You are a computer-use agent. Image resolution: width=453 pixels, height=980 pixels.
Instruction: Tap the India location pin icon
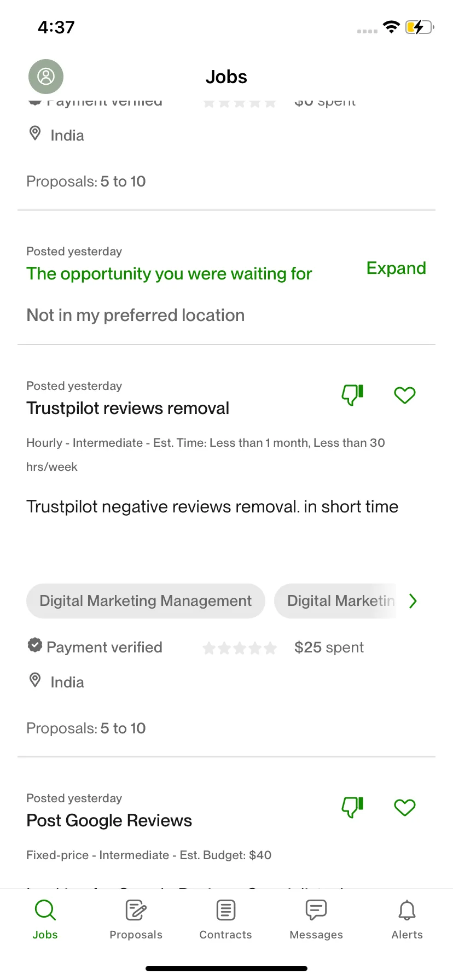[x=35, y=680]
